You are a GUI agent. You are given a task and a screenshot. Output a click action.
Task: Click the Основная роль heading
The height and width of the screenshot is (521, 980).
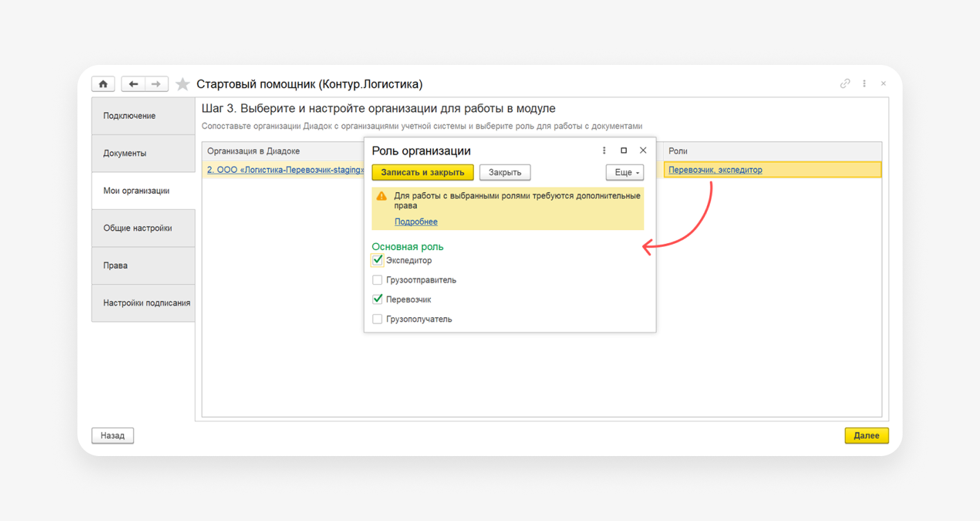pos(408,247)
